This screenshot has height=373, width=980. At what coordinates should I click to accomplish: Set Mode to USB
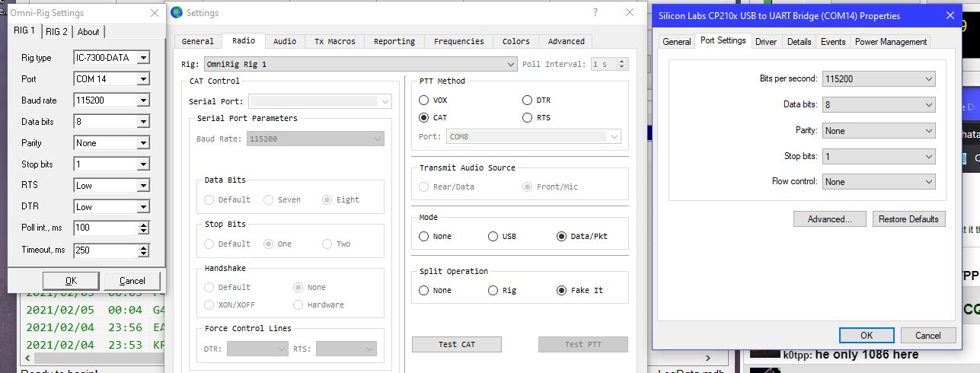click(493, 236)
